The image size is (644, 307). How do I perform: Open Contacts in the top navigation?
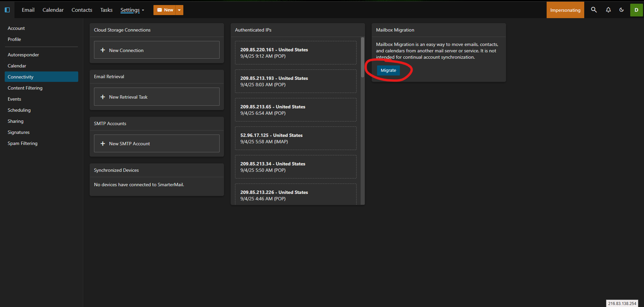point(82,10)
